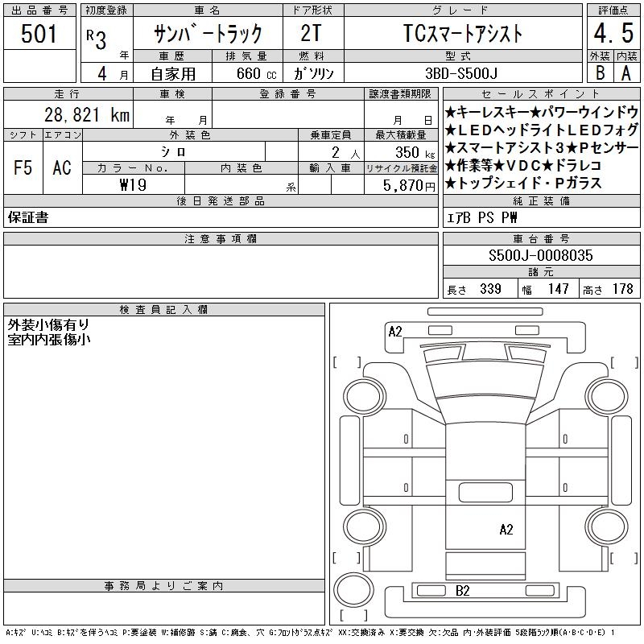Image resolution: width=644 pixels, height=644 pixels.
Task: Select the recycle deposit 5,870円
Action: point(409,186)
